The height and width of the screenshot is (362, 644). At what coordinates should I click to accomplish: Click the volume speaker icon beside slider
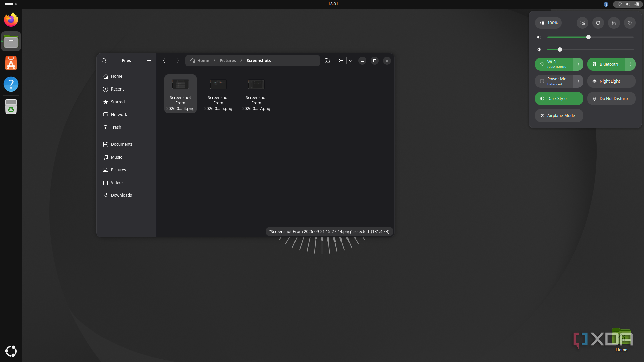(539, 37)
